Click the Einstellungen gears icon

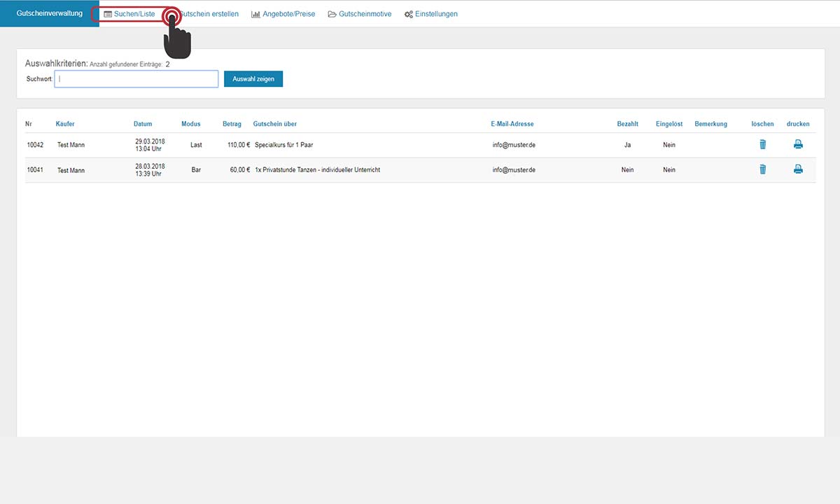(x=408, y=14)
